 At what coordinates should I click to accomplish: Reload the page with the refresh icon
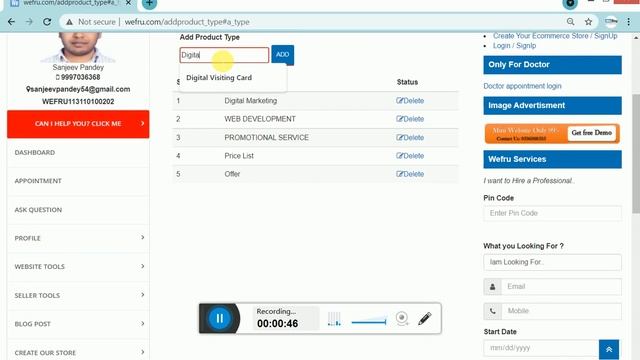[x=47, y=22]
